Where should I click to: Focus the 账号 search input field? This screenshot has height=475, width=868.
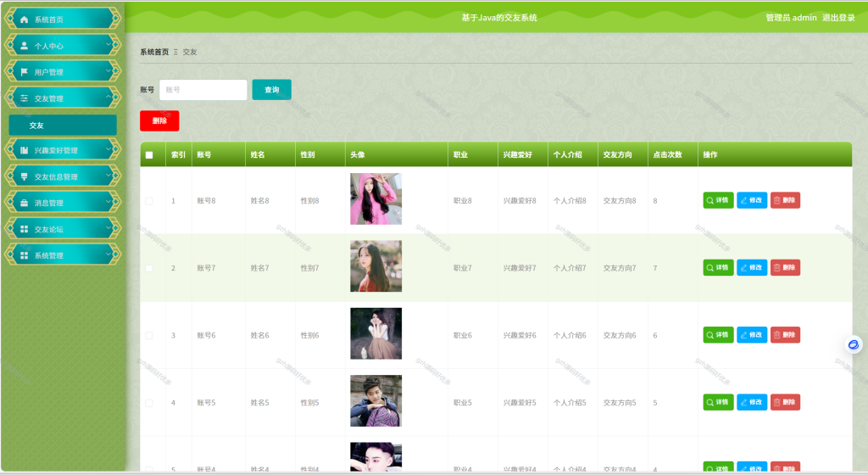(x=203, y=90)
